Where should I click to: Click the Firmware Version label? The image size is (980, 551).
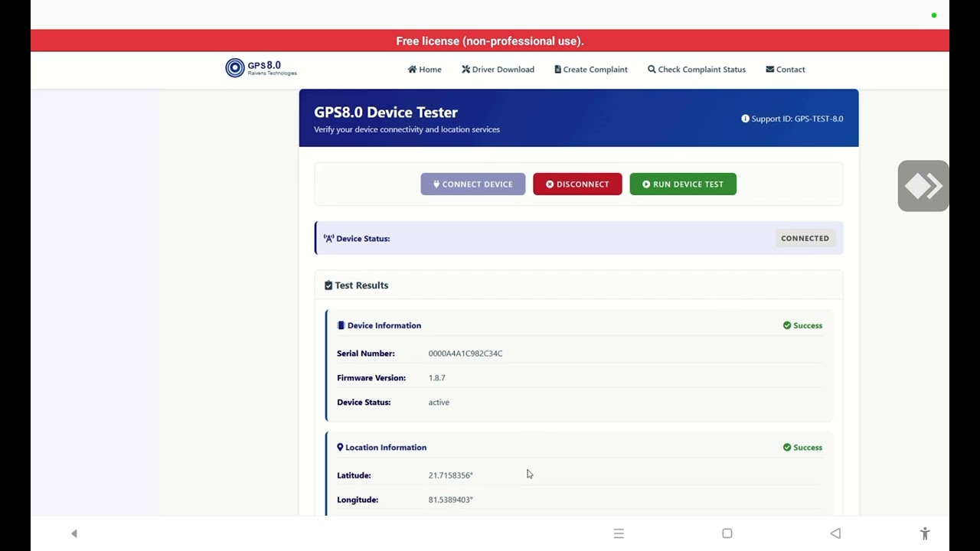(371, 378)
